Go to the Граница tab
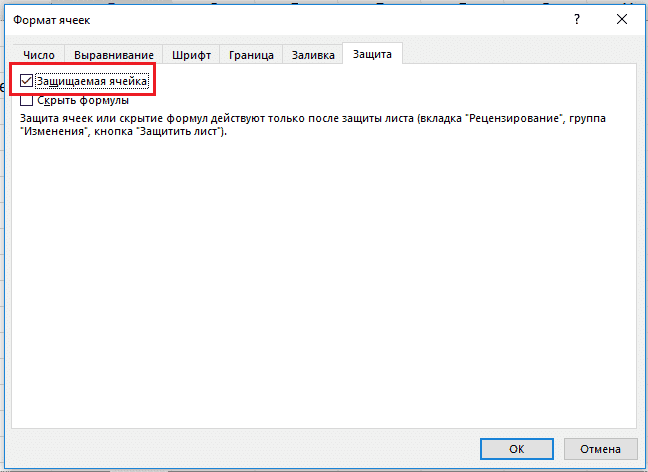Screen dimensions: 648x472 point(251,55)
